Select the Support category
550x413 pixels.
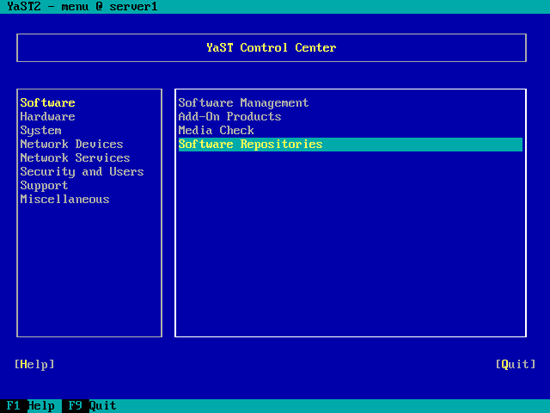tap(44, 186)
